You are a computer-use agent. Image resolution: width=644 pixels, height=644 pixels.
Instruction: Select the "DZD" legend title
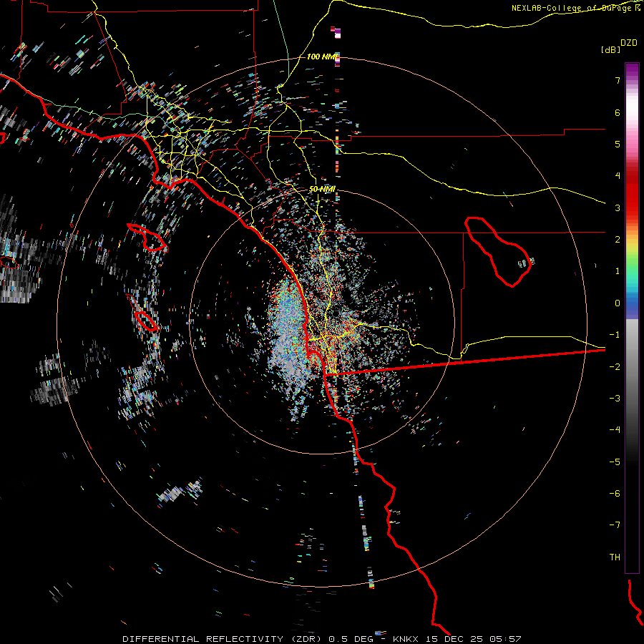pyautogui.click(x=629, y=43)
